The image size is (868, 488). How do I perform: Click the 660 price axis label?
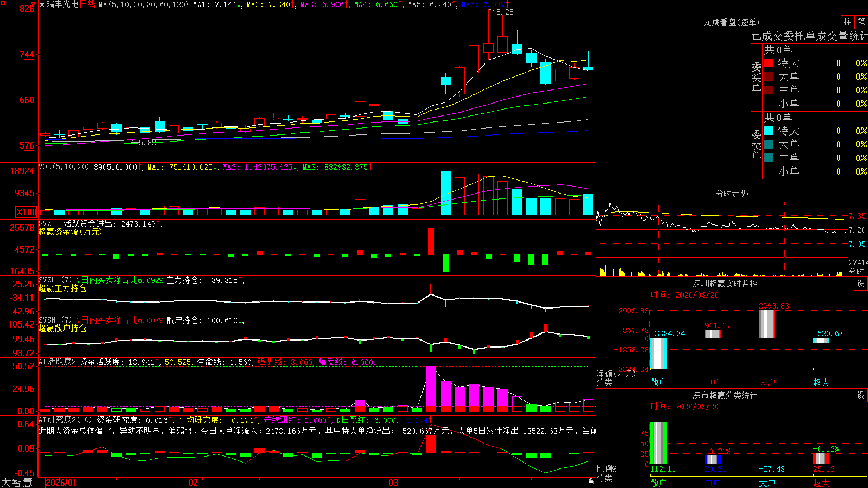(x=27, y=100)
